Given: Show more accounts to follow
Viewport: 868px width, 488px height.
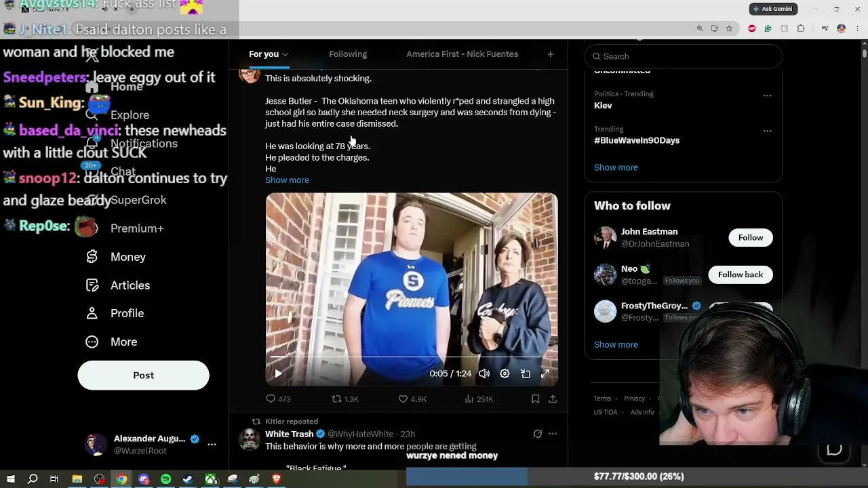Looking at the screenshot, I should [x=616, y=344].
